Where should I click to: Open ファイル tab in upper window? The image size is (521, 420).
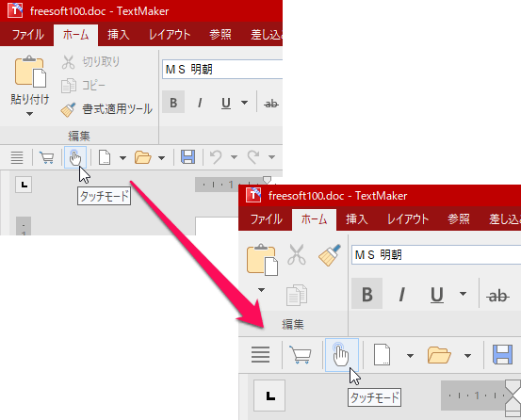tap(27, 35)
